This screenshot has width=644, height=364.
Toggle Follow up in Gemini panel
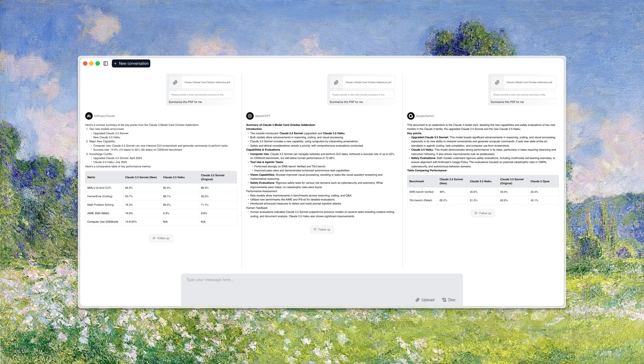(483, 213)
